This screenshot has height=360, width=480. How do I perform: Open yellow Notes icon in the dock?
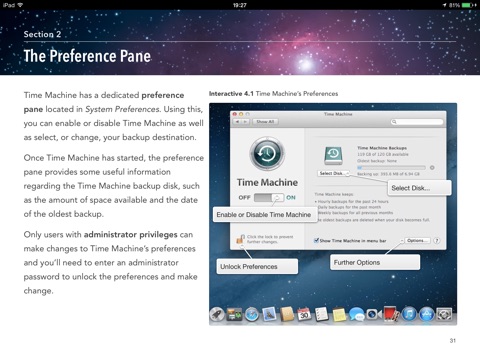coord(339,314)
